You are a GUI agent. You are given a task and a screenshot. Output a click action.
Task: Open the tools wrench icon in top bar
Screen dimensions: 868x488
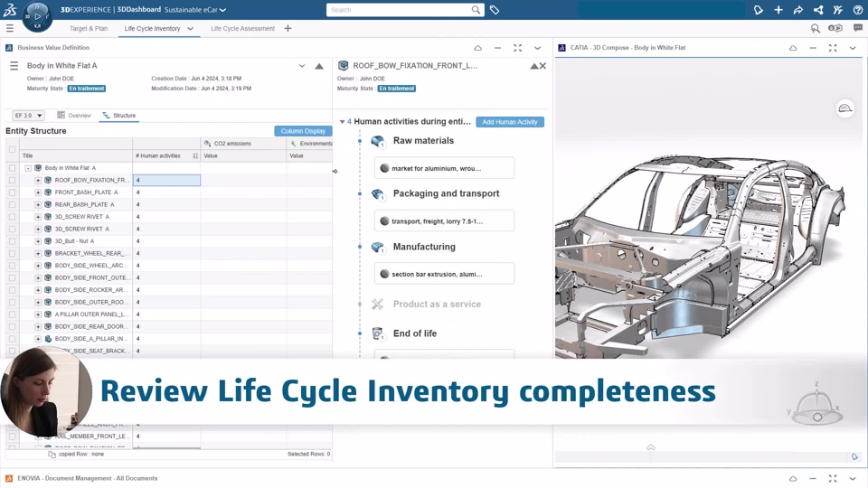click(838, 10)
